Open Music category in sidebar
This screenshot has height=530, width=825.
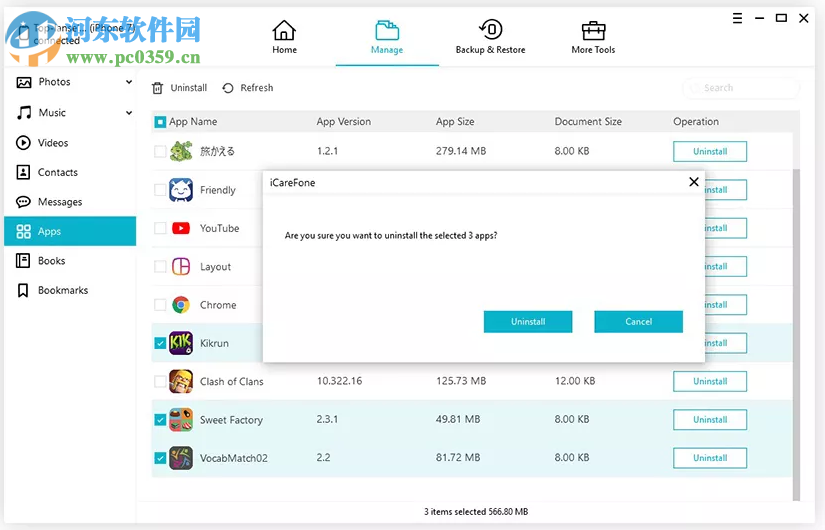click(70, 113)
